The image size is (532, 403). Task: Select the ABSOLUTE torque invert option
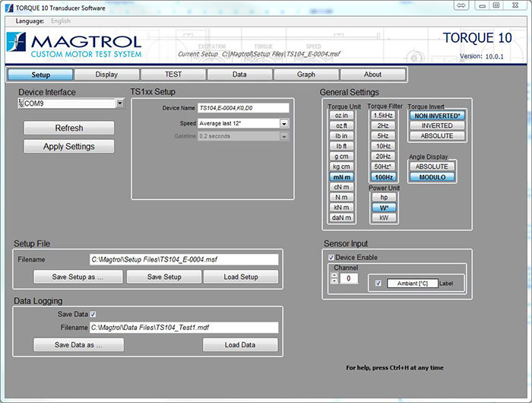(x=437, y=136)
